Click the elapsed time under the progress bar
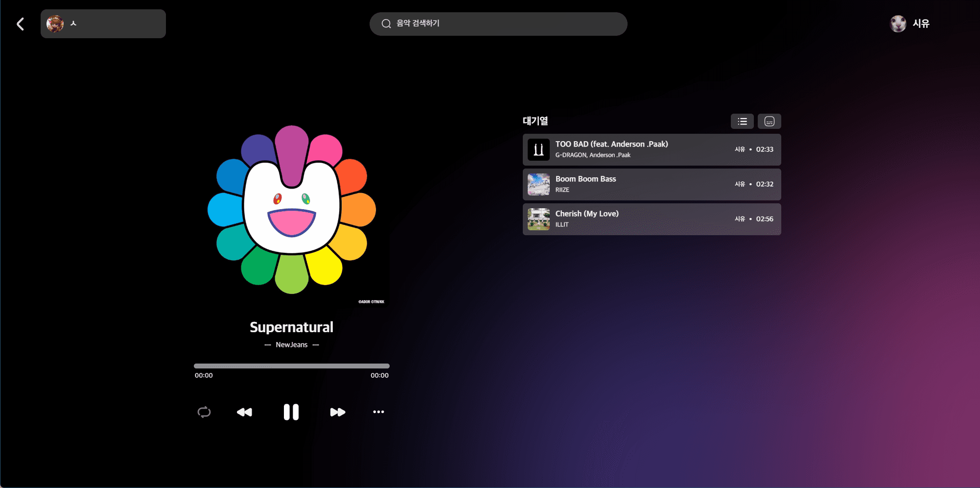This screenshot has height=488, width=980. click(204, 376)
